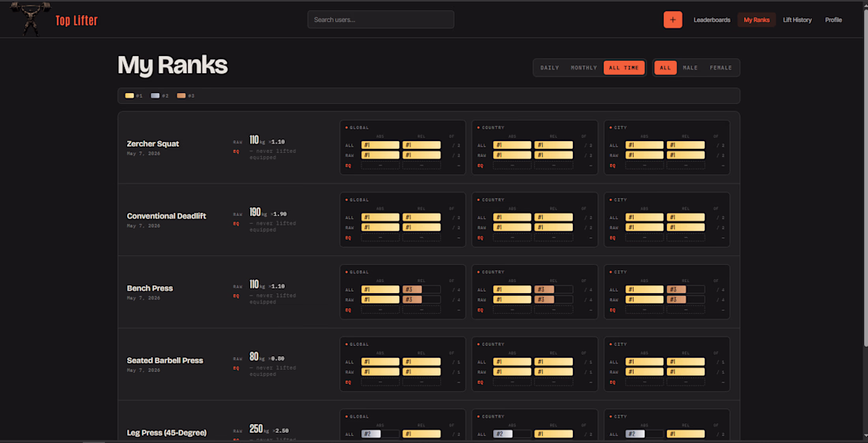Click the silver #2 legend swatch
The width and height of the screenshot is (868, 443).
155,95
